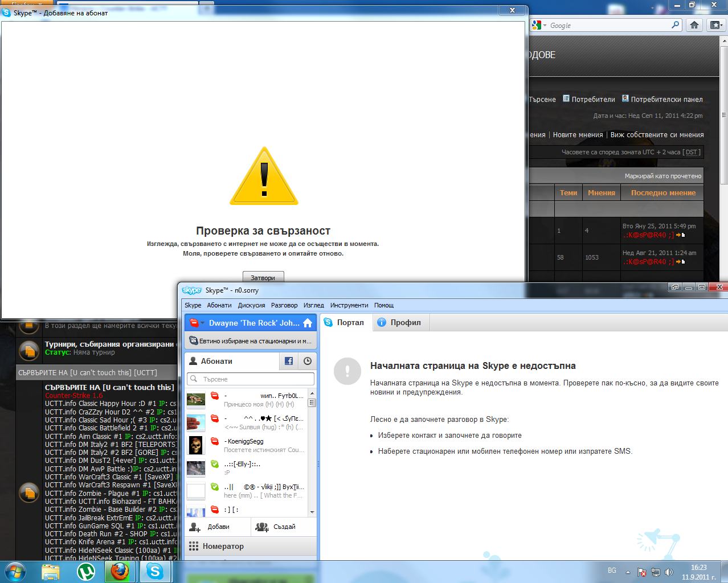Open the Инструменти menu
The width and height of the screenshot is (728, 583).
point(349,305)
